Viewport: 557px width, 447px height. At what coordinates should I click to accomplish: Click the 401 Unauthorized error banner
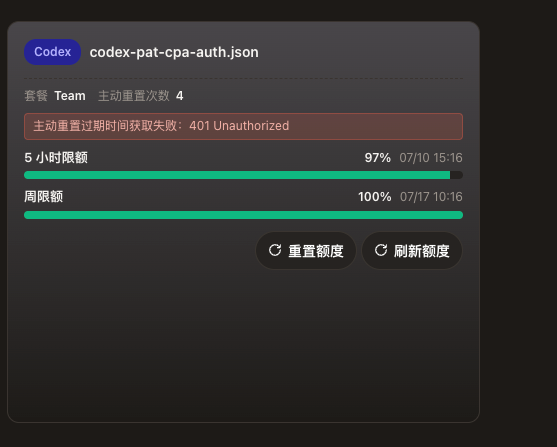point(243,126)
